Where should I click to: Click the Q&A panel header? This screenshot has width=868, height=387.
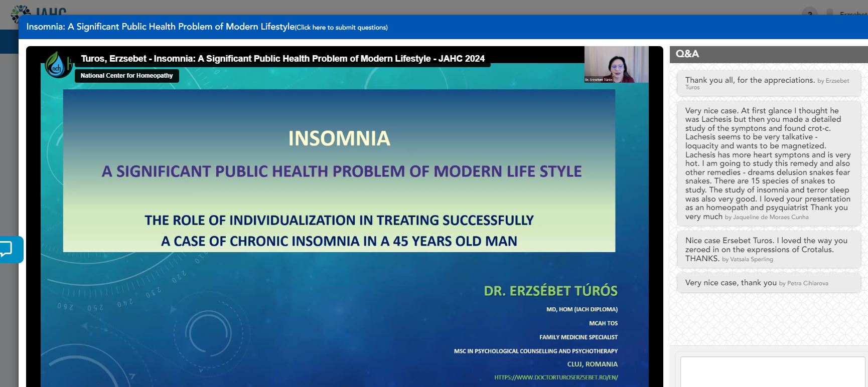click(x=768, y=54)
